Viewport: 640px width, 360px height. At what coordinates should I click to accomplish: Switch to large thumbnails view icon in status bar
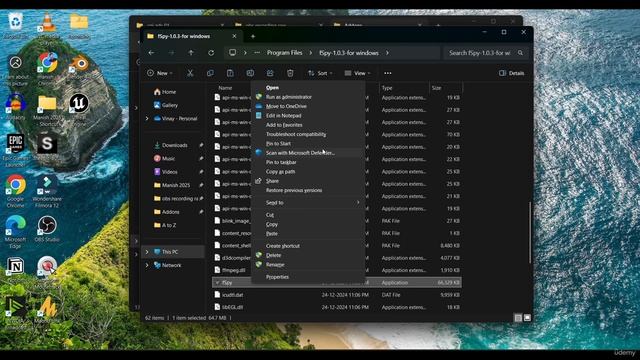tap(527, 318)
